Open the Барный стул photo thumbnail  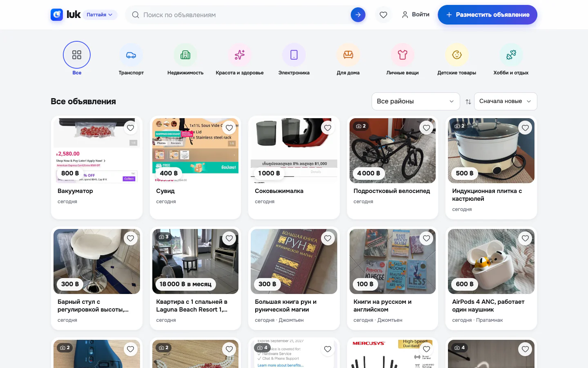97,261
